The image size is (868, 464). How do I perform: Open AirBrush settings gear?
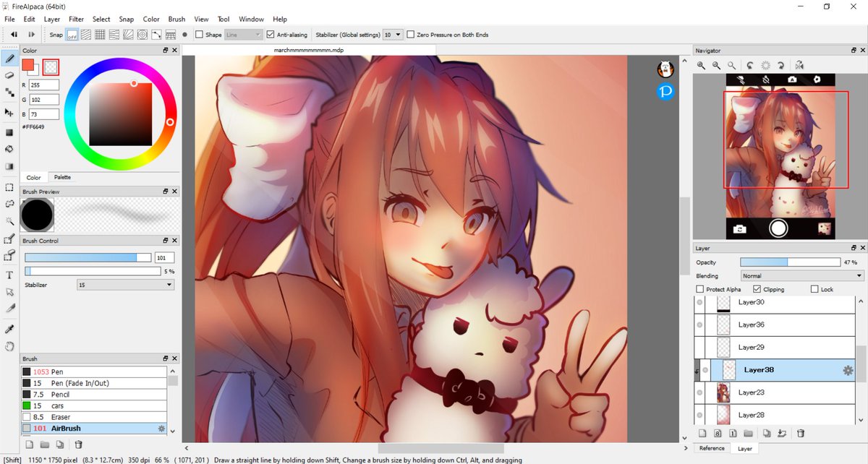tap(161, 429)
